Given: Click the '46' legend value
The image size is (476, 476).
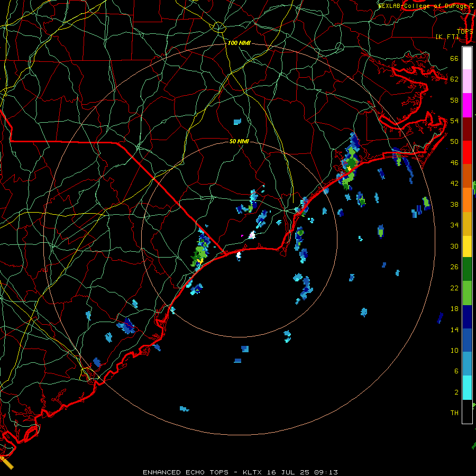Looking at the screenshot, I should 454,163.
